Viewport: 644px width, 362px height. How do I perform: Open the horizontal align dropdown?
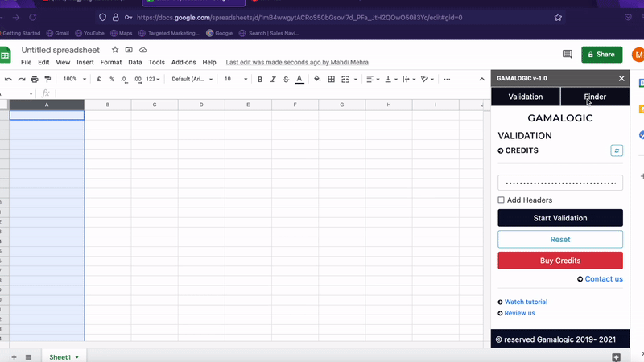click(373, 79)
